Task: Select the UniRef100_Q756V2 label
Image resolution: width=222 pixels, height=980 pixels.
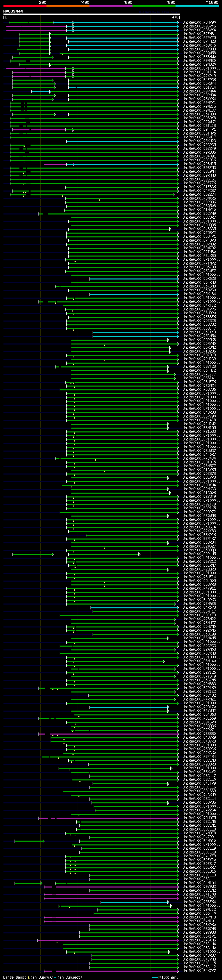Action: coord(199,233)
